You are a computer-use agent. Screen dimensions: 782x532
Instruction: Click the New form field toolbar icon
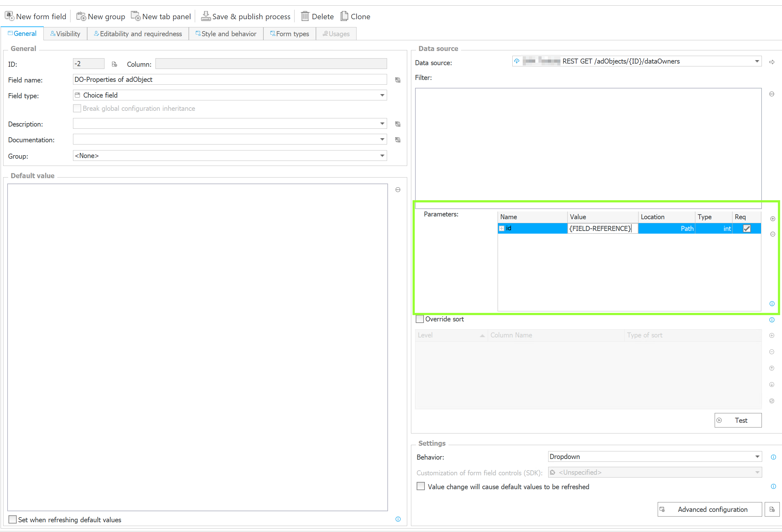(9, 16)
